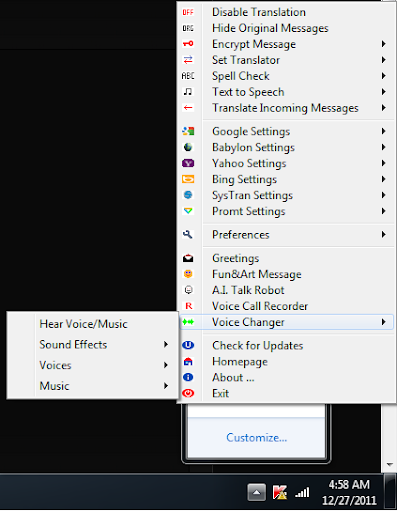Show hidden tray icons with the up arrow
This screenshot has width=397, height=512.
(x=256, y=492)
